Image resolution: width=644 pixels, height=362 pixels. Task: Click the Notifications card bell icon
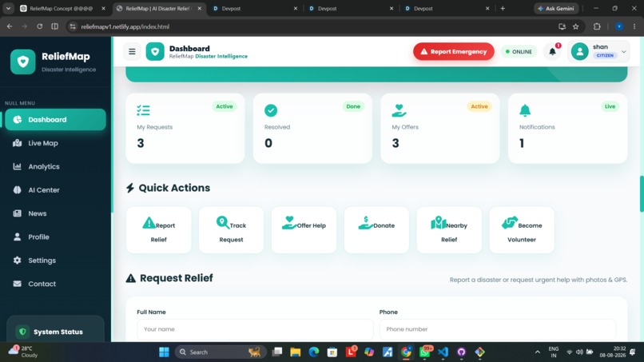[525, 110]
